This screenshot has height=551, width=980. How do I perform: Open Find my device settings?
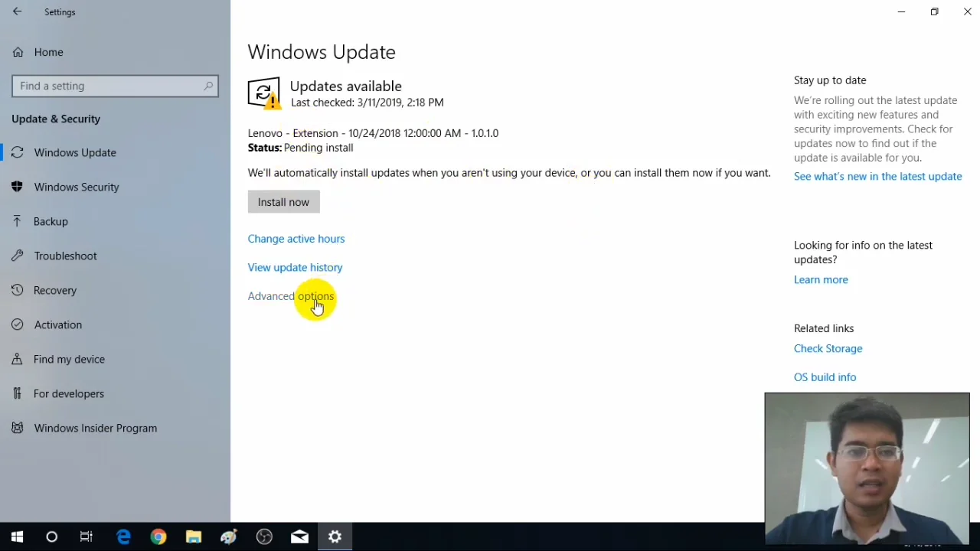coord(69,359)
